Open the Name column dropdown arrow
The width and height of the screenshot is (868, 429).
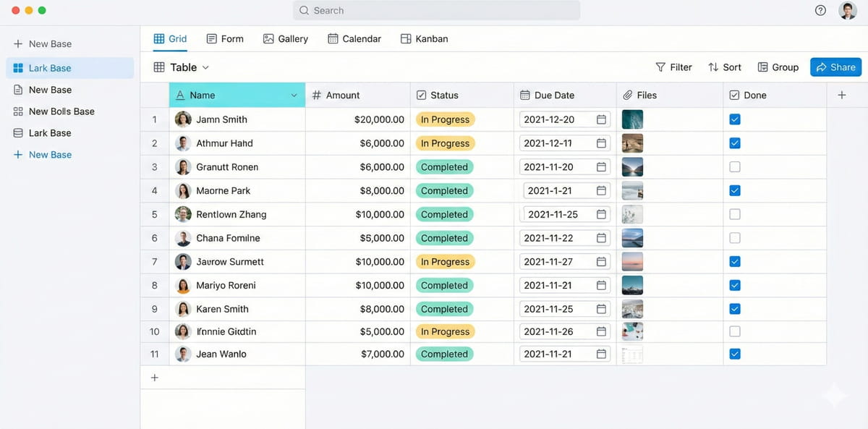(x=294, y=95)
